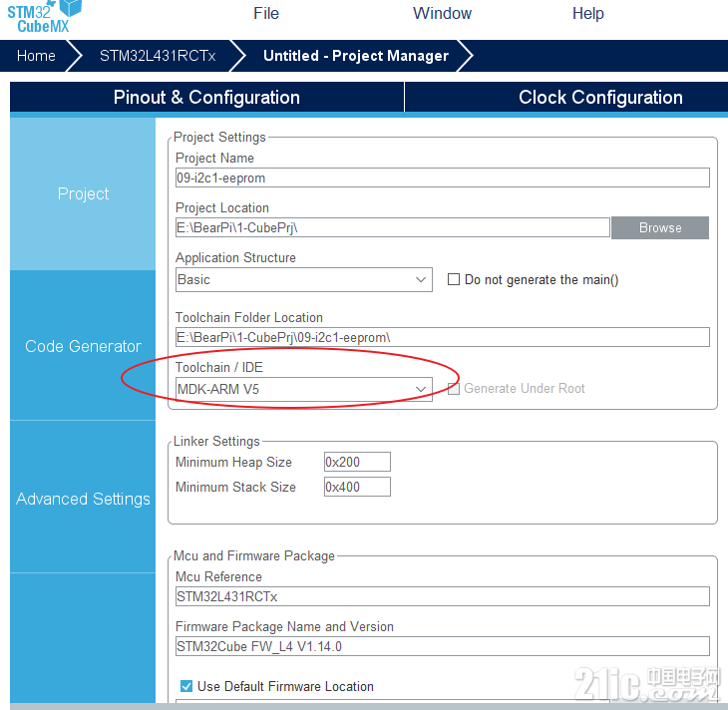
Task: Switch to Clock Configuration tab
Action: [x=600, y=97]
